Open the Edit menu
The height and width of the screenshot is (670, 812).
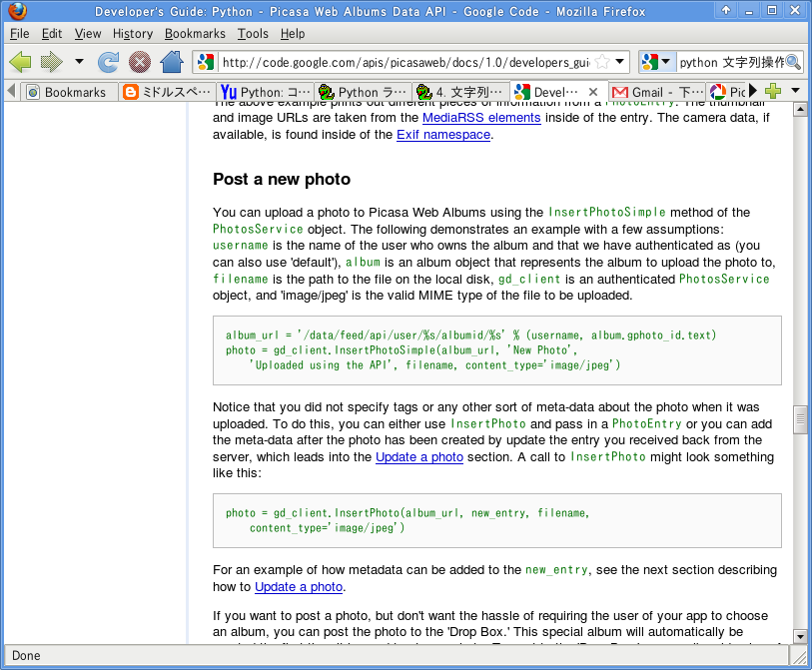click(52, 34)
